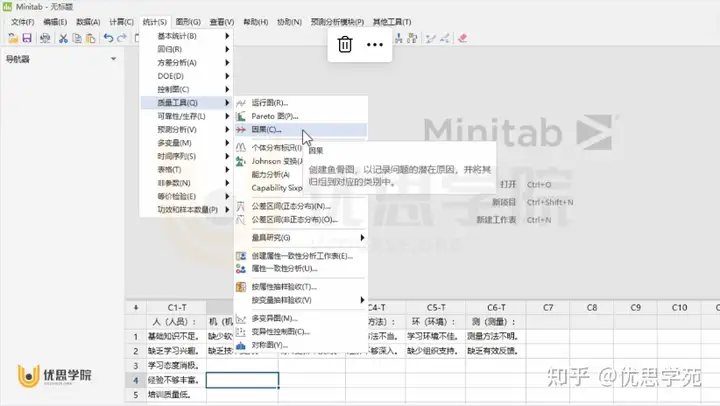Click the Redo arrow icon
The width and height of the screenshot is (720, 406).
pyautogui.click(x=122, y=38)
